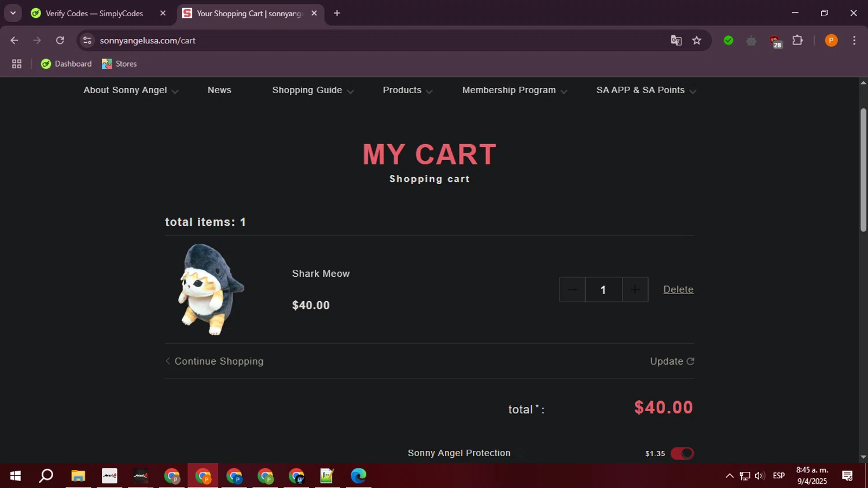Open the notification center icon
868x488 pixels.
[x=848, y=476]
